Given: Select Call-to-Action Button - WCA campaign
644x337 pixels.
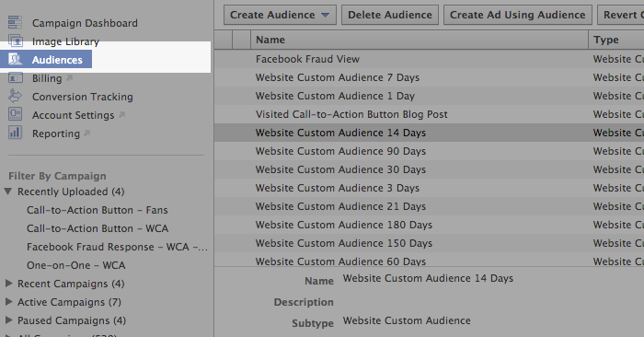Looking at the screenshot, I should (x=98, y=228).
